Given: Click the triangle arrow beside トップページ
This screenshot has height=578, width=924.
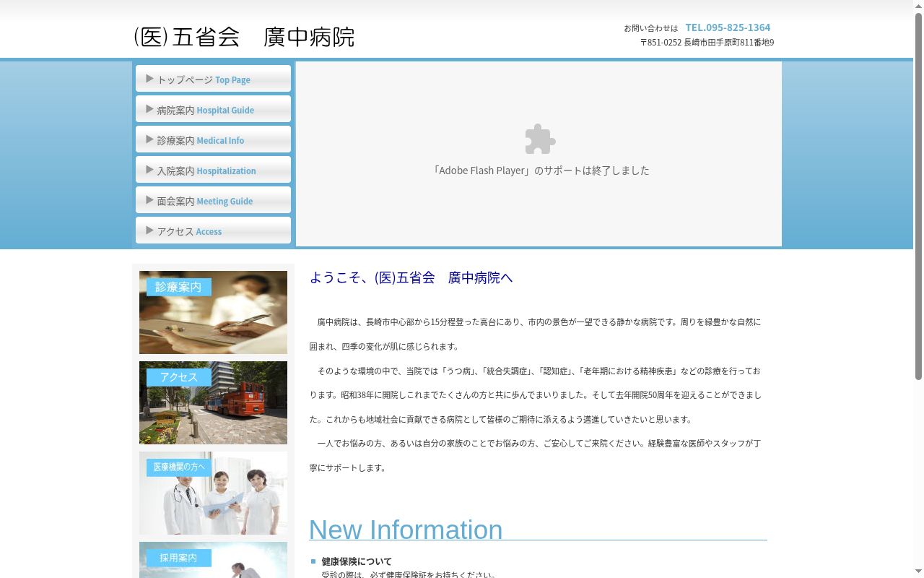Looking at the screenshot, I should [149, 79].
